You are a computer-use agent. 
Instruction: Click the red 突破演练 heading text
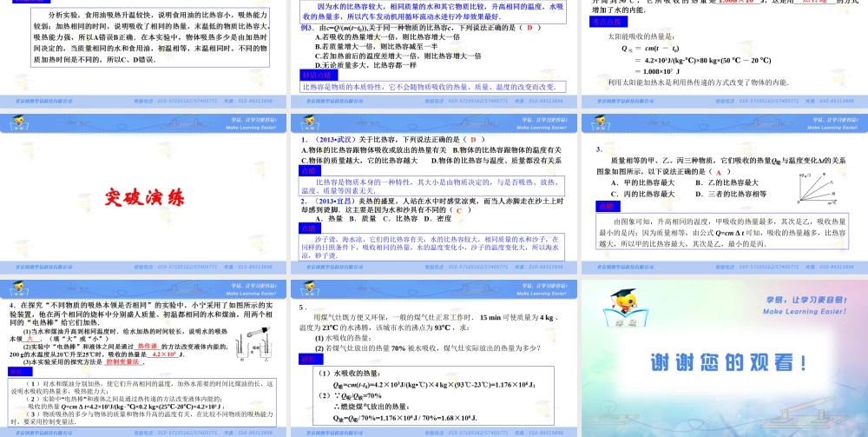coord(144,197)
